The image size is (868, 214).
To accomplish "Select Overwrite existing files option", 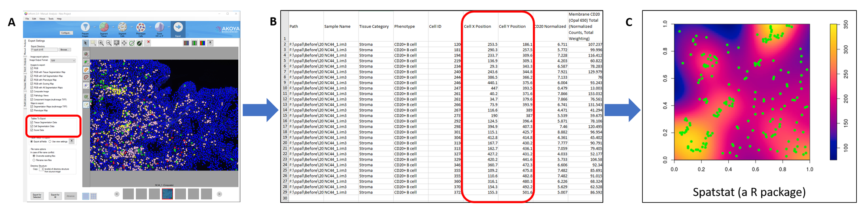I will pyautogui.click(x=34, y=156).
